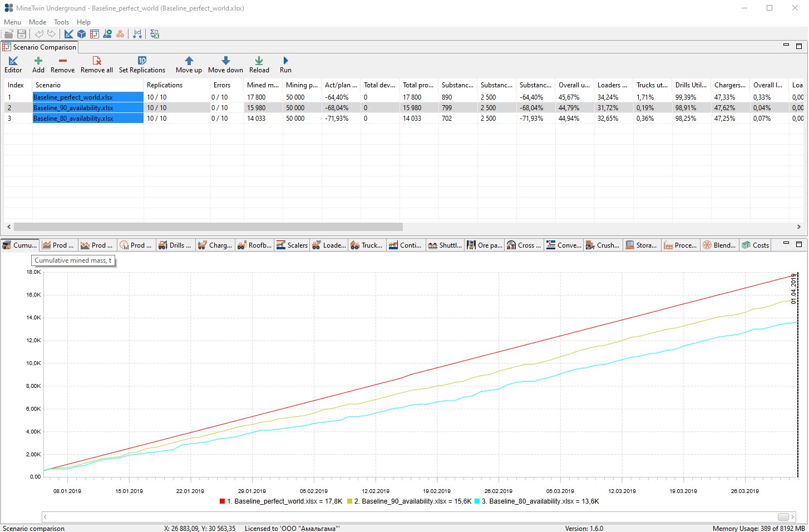Click the 3D cube icon in toolbar
Image resolution: width=809 pixels, height=532 pixels.
point(81,34)
